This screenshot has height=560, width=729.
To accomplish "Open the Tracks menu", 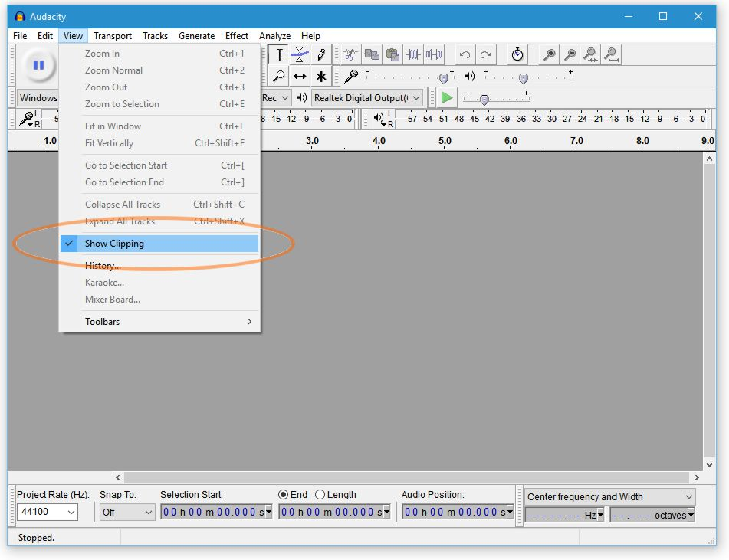I will 156,36.
